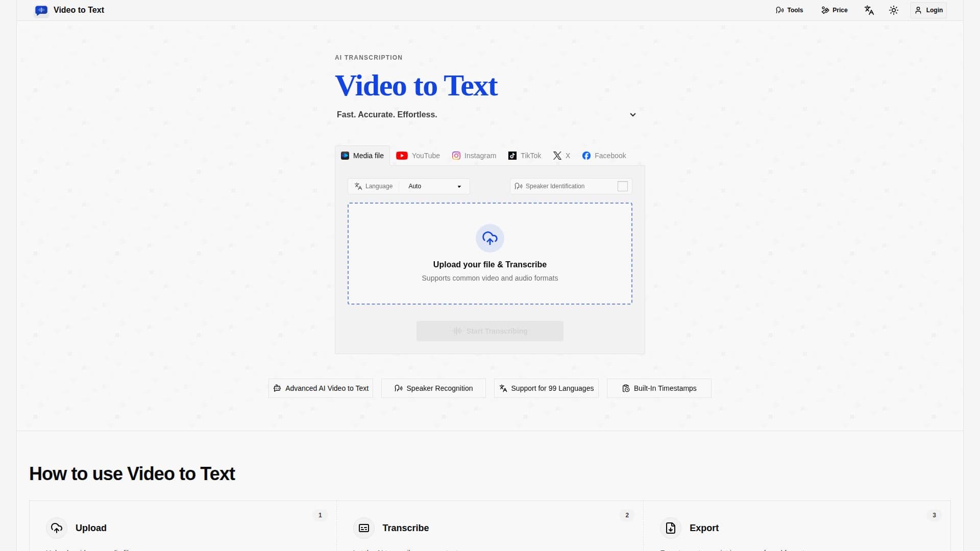Click Advanced AI Video to Text button
The width and height of the screenshot is (980, 551).
click(321, 388)
